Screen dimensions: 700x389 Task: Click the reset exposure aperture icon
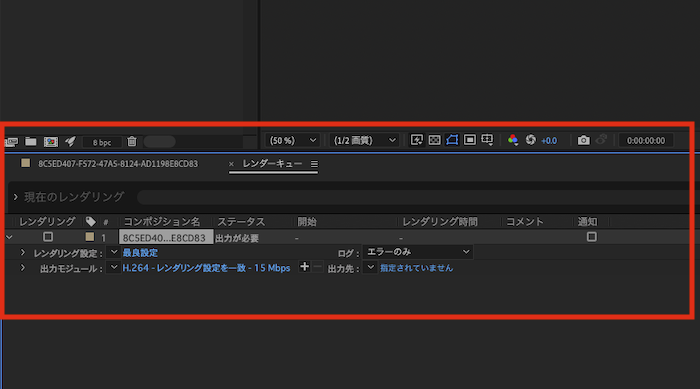(x=530, y=140)
